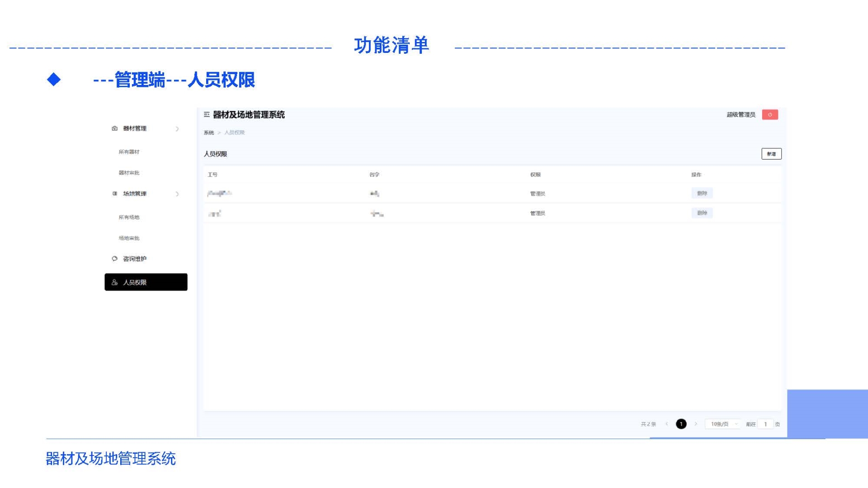Click the 系统 breadcrumb link

pos(208,132)
